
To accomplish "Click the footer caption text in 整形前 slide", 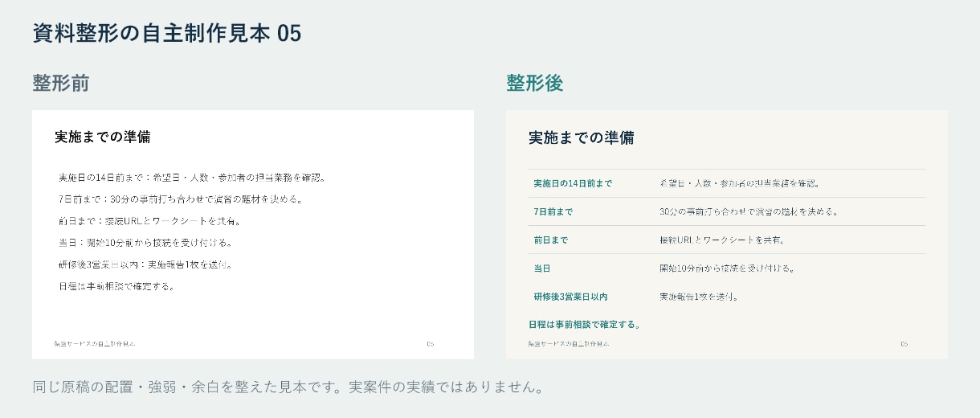I will click(95, 344).
